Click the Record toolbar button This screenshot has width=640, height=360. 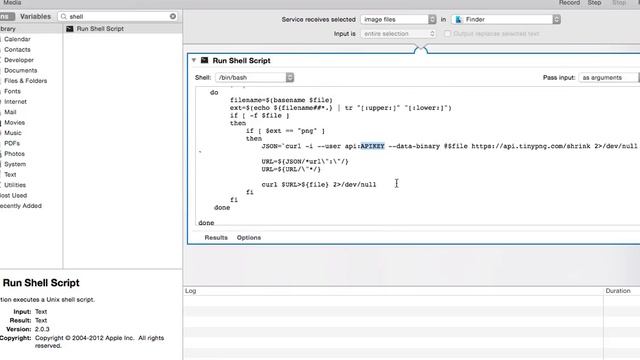click(569, 3)
